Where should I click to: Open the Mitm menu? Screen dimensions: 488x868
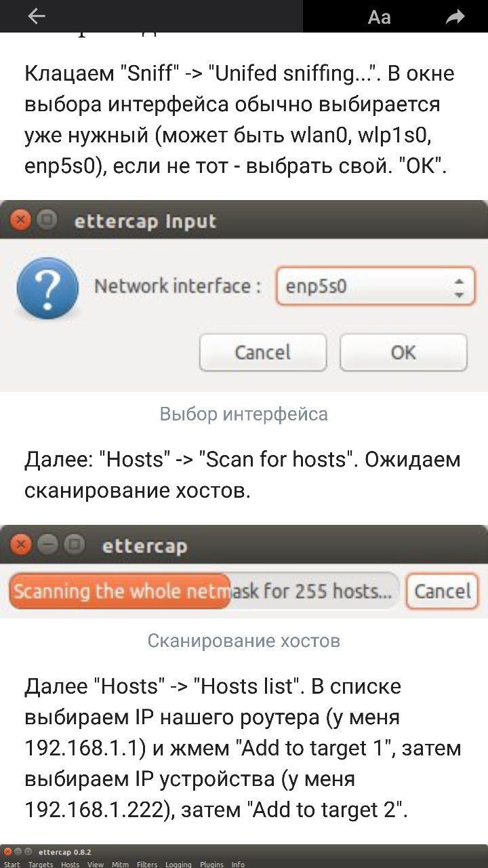tap(120, 864)
